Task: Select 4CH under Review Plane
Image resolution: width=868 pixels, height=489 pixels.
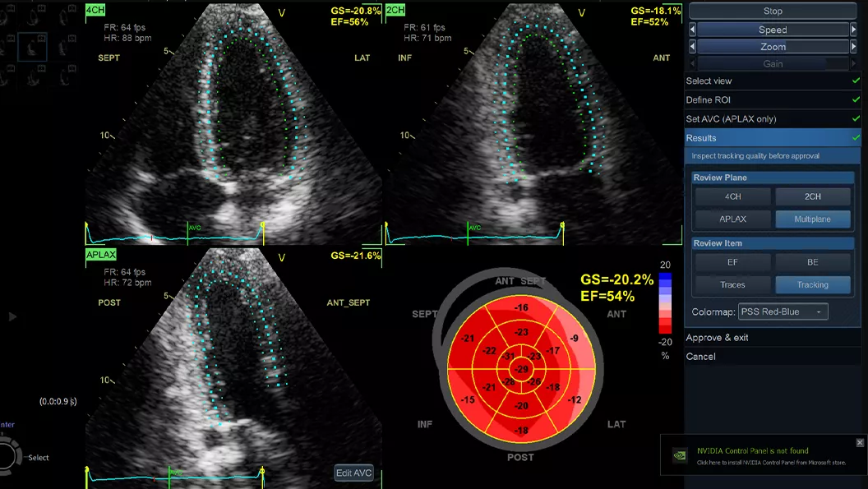Action: [732, 196]
